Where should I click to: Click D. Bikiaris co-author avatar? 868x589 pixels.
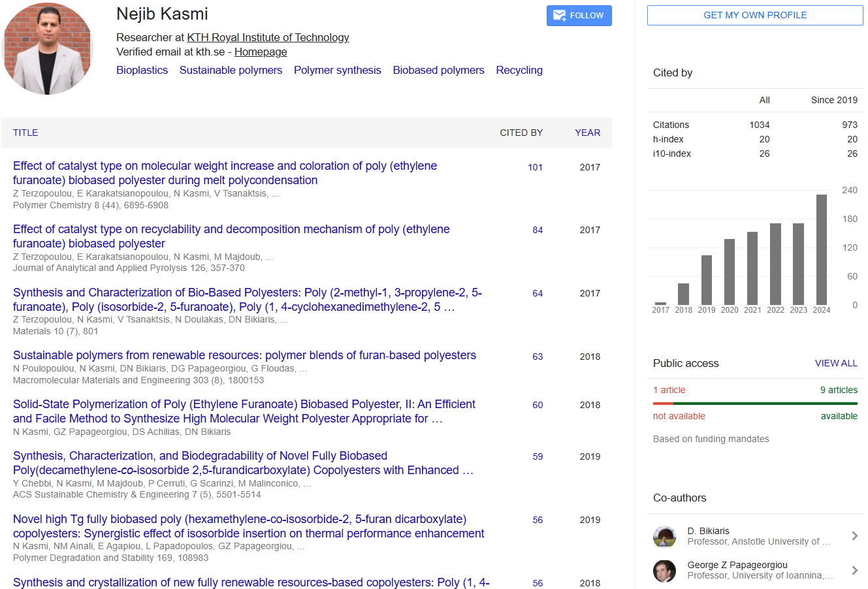tap(664, 536)
